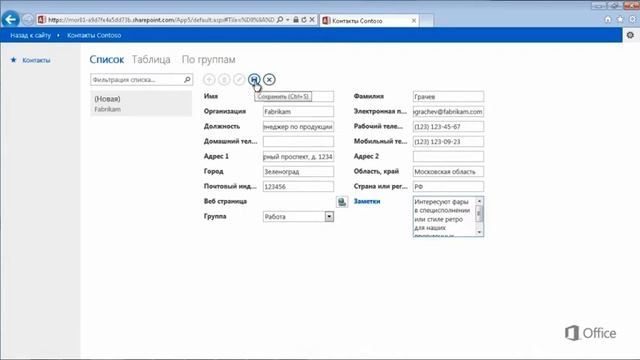Click the Мобильный телефон input field
640x360 pixels.
[448, 142]
